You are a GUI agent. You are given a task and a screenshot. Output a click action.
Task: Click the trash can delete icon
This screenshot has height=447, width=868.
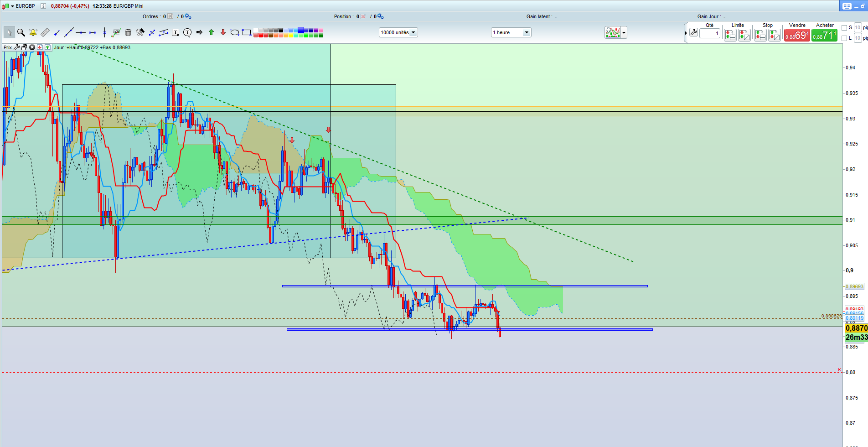128,32
